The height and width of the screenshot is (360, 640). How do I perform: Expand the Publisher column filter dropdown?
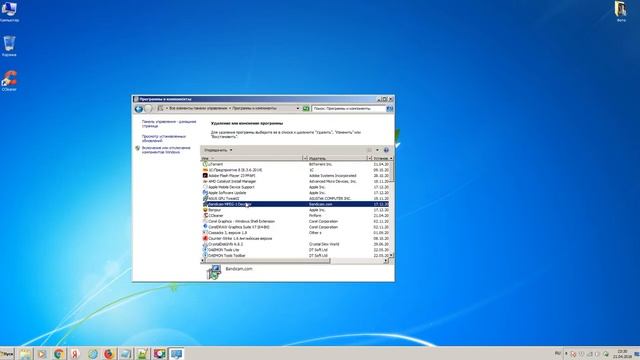pos(369,158)
